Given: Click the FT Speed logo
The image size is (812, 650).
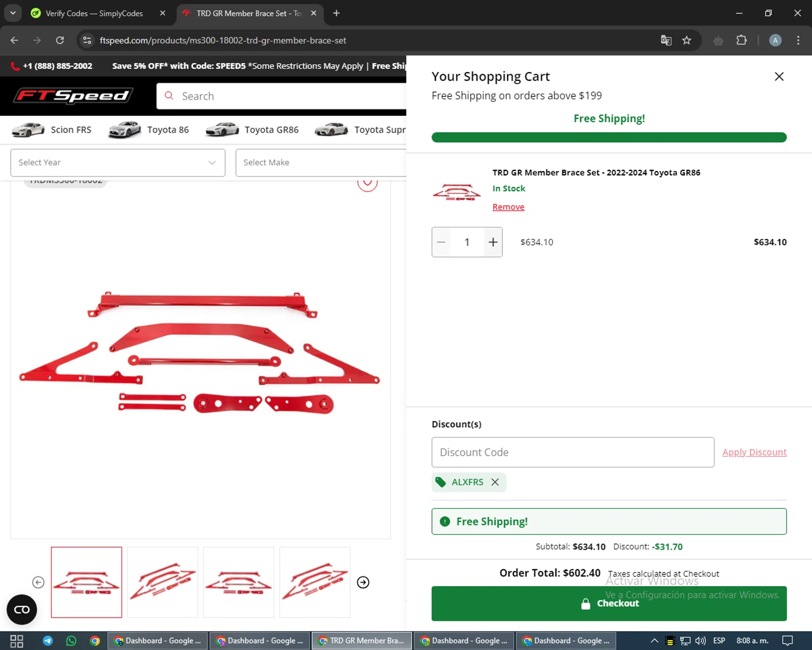Looking at the screenshot, I should pyautogui.click(x=73, y=96).
